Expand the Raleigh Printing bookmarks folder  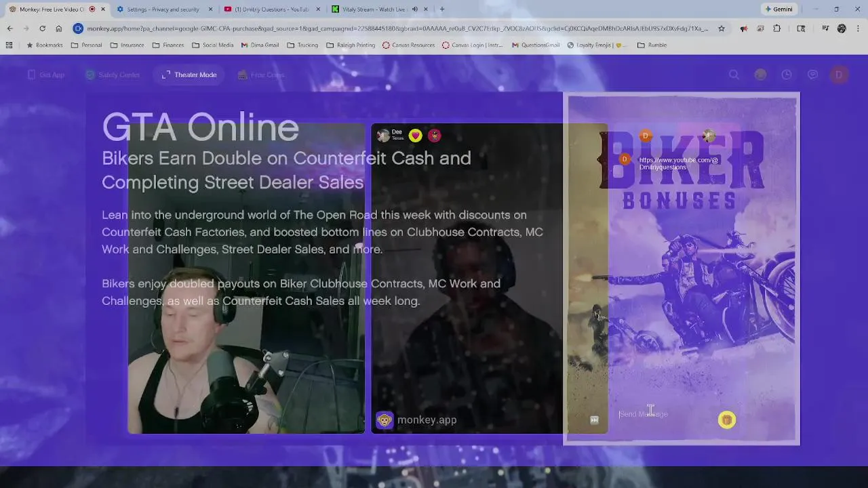point(351,45)
